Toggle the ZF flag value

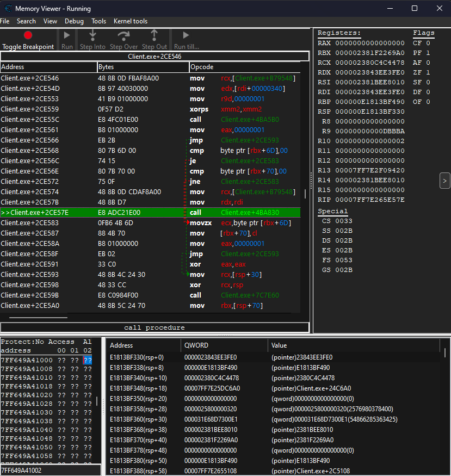428,72
